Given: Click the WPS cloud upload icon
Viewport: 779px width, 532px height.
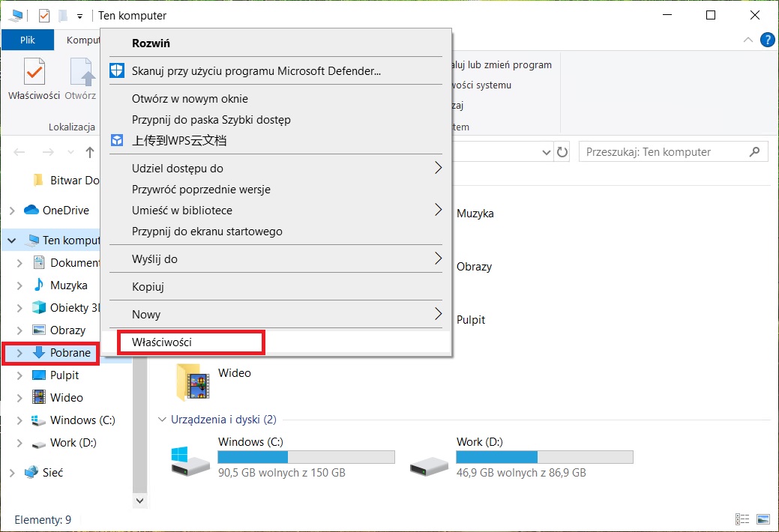Looking at the screenshot, I should pyautogui.click(x=117, y=140).
